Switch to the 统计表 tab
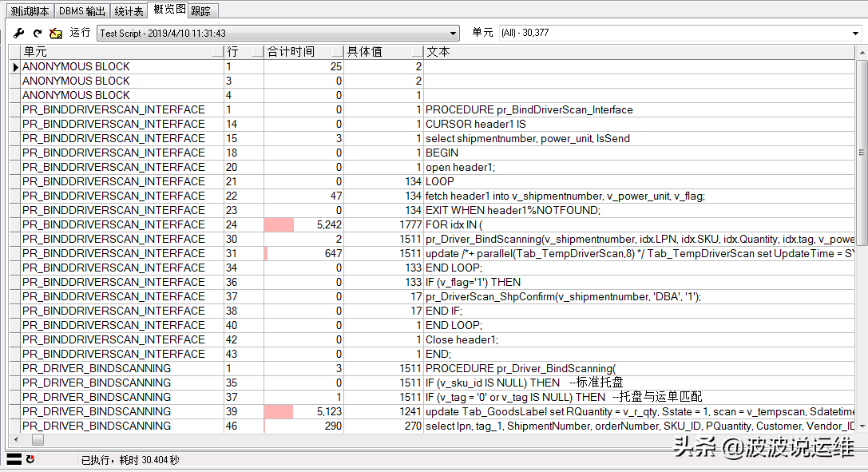This screenshot has height=472, width=868. (x=129, y=11)
